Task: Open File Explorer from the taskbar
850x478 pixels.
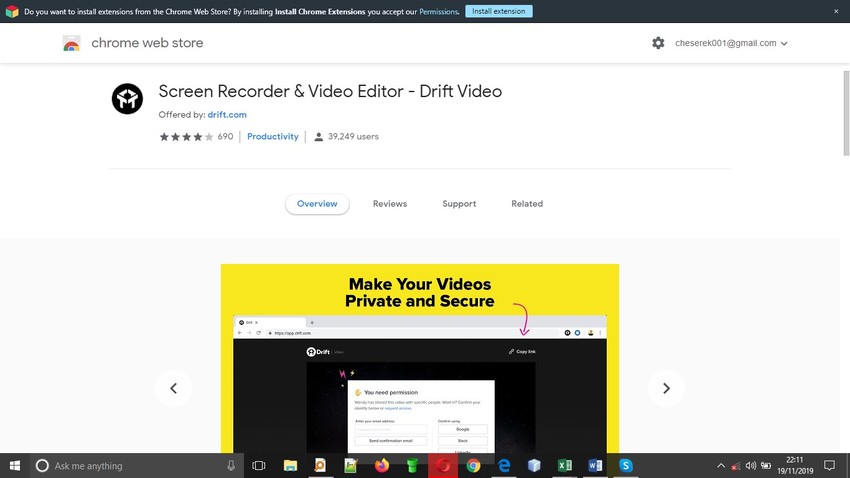Action: tap(290, 466)
